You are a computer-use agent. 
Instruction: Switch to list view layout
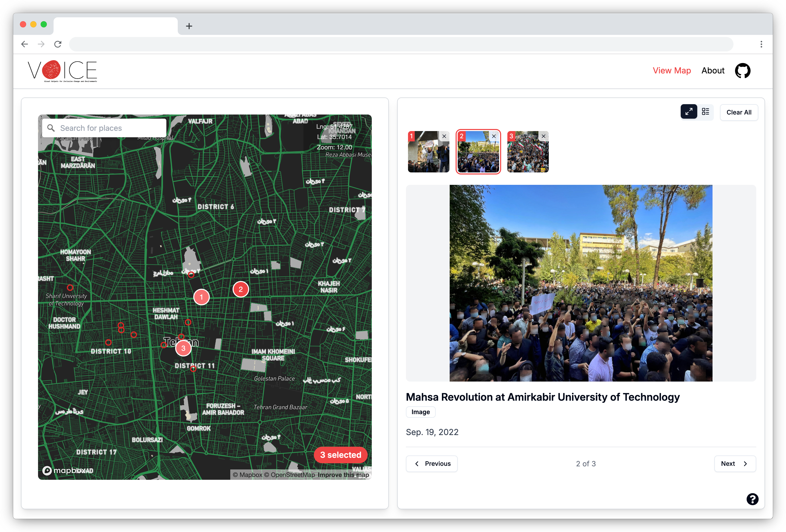[x=705, y=112]
